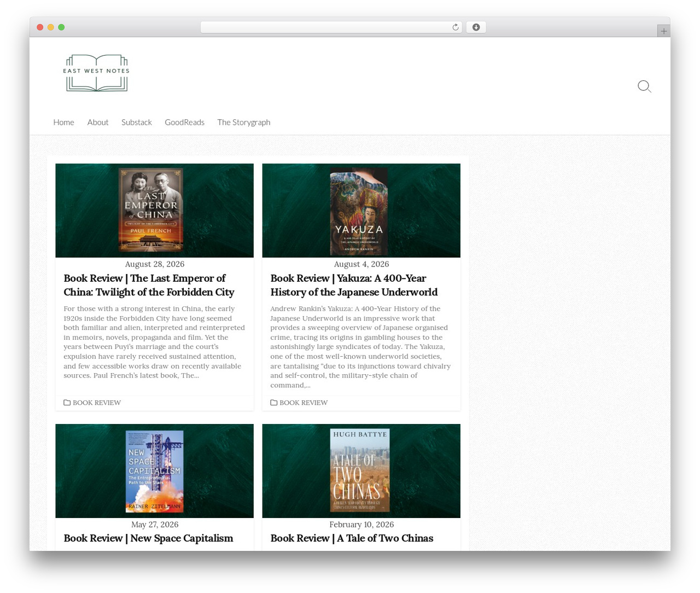Open the Last Emperor of China review title
The width and height of the screenshot is (700, 593).
tap(149, 285)
